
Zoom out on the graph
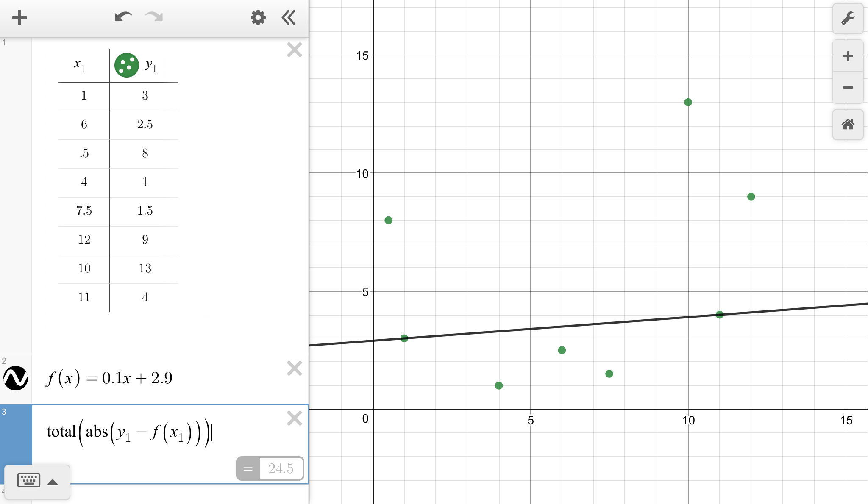pyautogui.click(x=848, y=88)
